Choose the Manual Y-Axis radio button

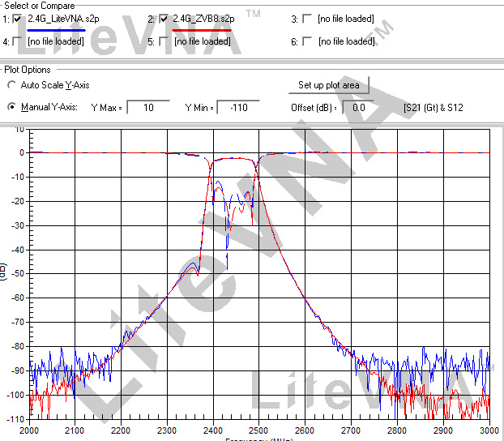[x=12, y=107]
